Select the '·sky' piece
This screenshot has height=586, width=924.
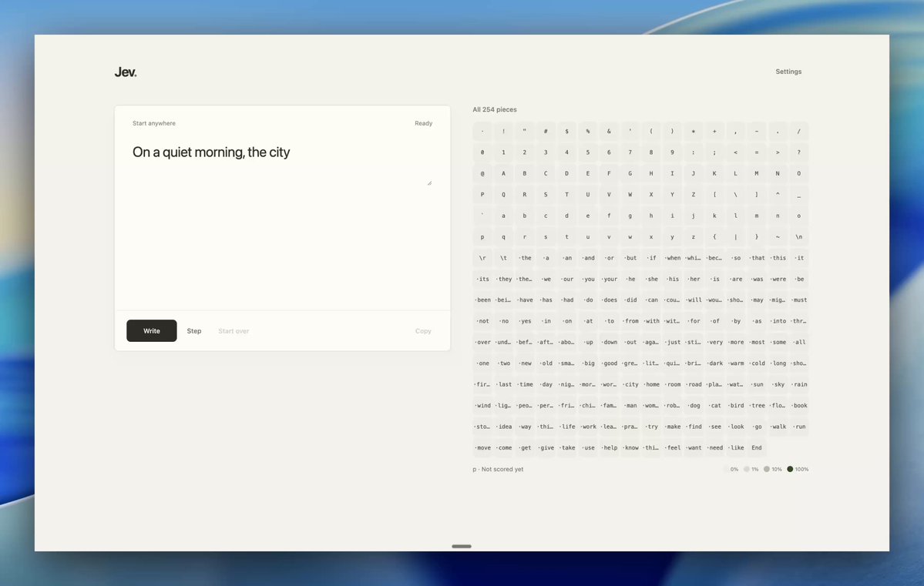pyautogui.click(x=778, y=384)
